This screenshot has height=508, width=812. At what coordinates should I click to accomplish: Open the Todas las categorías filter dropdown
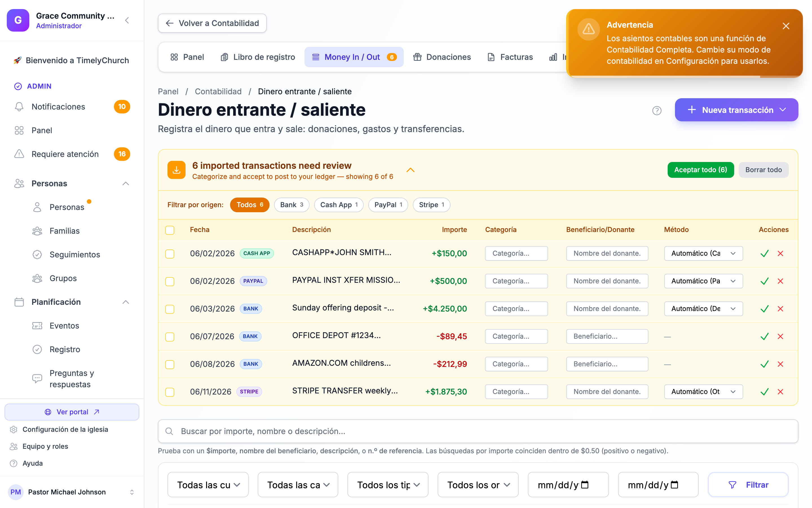298,485
